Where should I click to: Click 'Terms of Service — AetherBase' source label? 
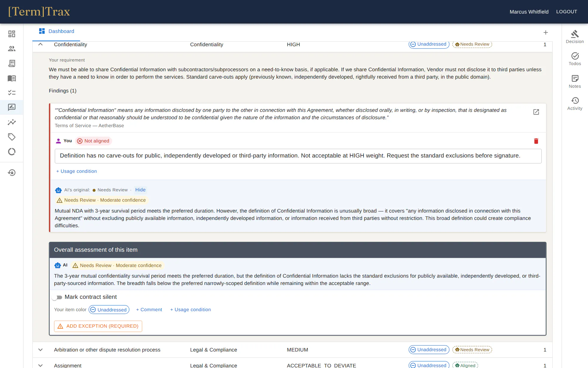click(89, 126)
